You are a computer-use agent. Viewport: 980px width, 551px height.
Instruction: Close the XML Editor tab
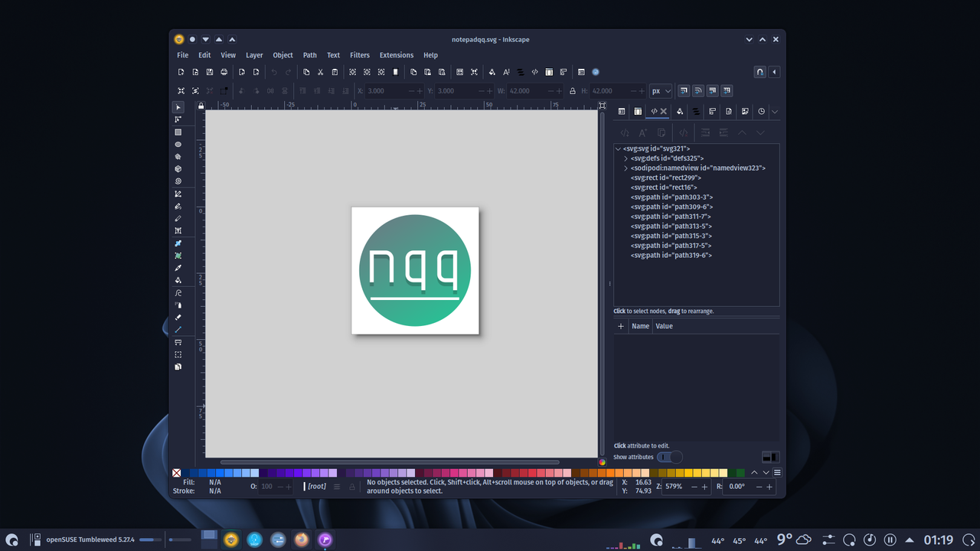point(664,112)
